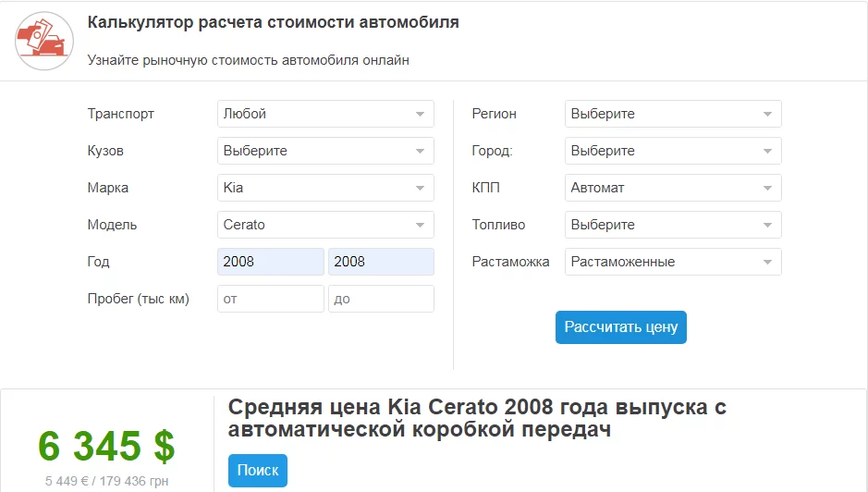The image size is (868, 492).
Task: Click the 6 345 $ average price
Action: pyautogui.click(x=106, y=447)
